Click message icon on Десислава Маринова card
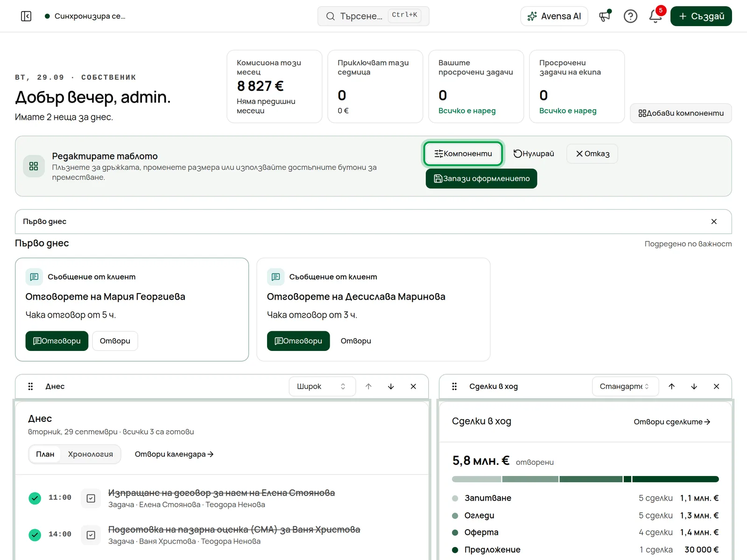The height and width of the screenshot is (560, 747). click(x=275, y=277)
